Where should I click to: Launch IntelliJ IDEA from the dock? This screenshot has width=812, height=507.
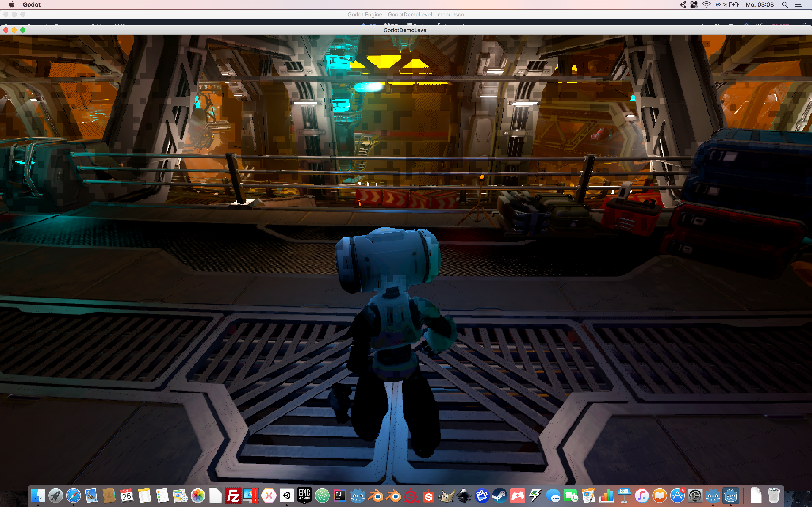point(340,496)
